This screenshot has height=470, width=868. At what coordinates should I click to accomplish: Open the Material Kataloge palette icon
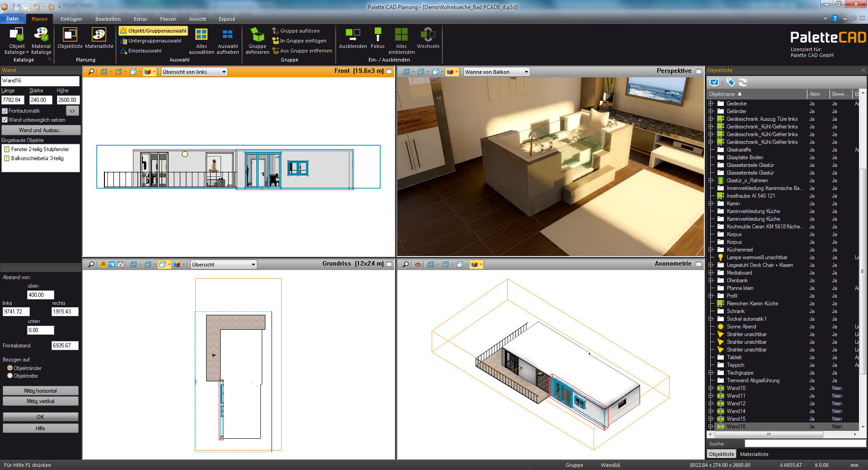pyautogui.click(x=41, y=35)
